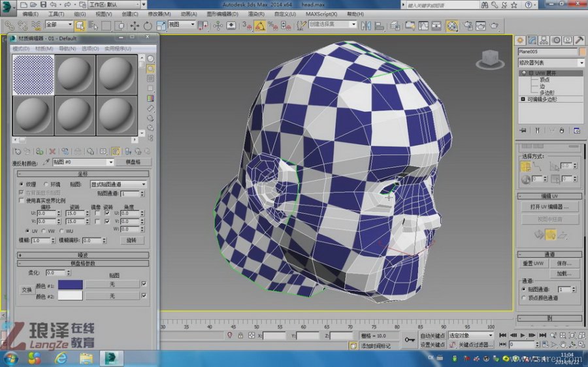The image size is (588, 367).
Task: Click the 棋盘格 map type button
Action: tap(133, 162)
